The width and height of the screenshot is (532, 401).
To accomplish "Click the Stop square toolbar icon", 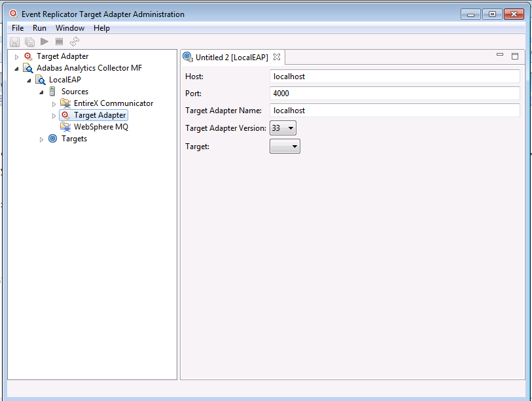I will coord(59,42).
